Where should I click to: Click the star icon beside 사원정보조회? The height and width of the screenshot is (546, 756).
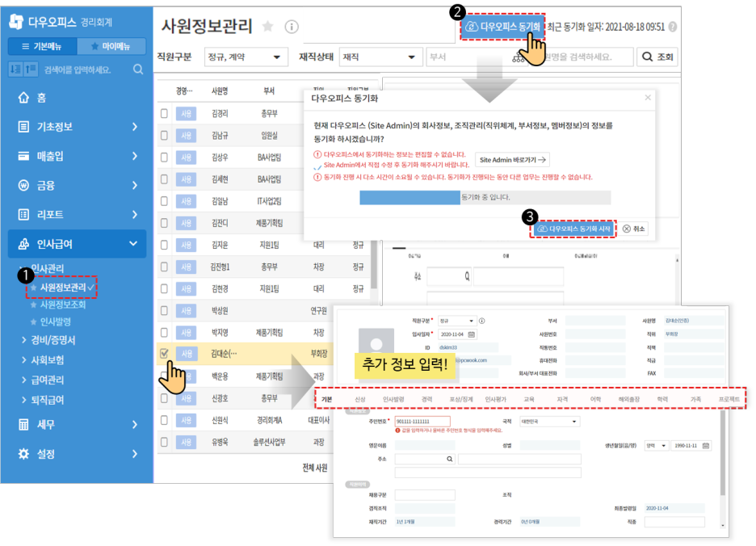(x=33, y=304)
